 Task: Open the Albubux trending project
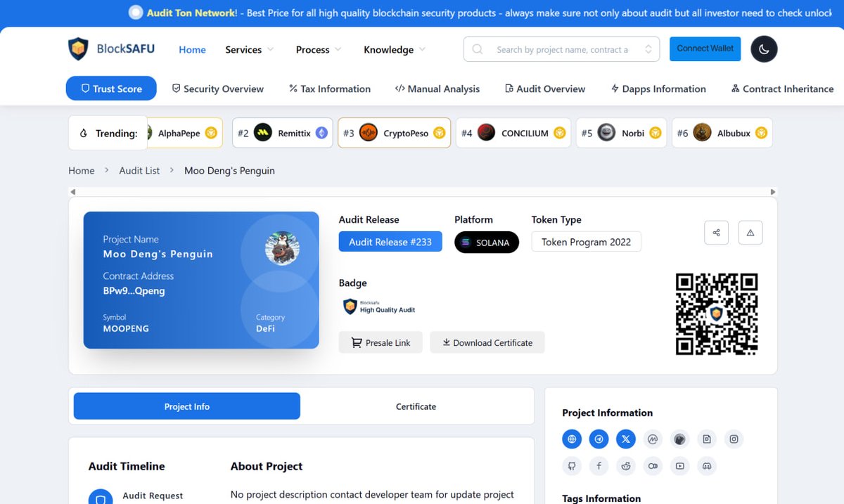(x=722, y=133)
